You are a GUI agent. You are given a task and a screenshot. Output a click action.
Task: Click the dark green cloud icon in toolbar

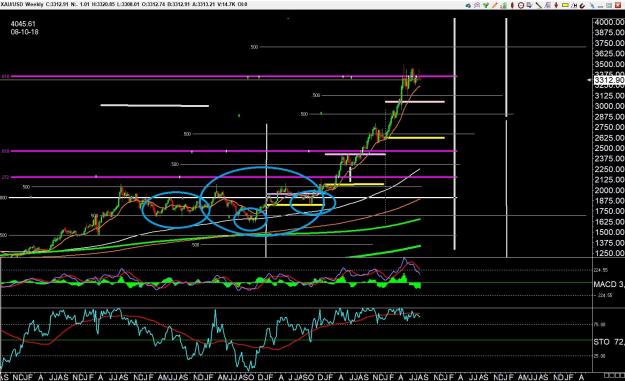tap(468, 5)
